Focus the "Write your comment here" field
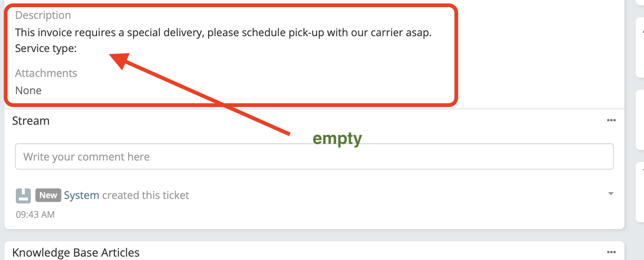 point(314,156)
